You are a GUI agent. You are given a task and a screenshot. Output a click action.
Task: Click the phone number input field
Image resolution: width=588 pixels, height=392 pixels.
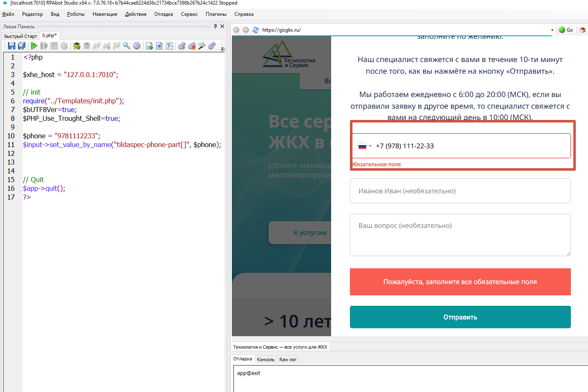click(x=460, y=146)
